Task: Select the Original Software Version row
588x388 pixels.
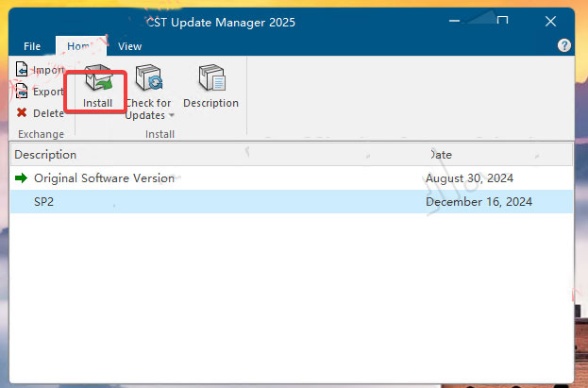Action: pos(292,178)
